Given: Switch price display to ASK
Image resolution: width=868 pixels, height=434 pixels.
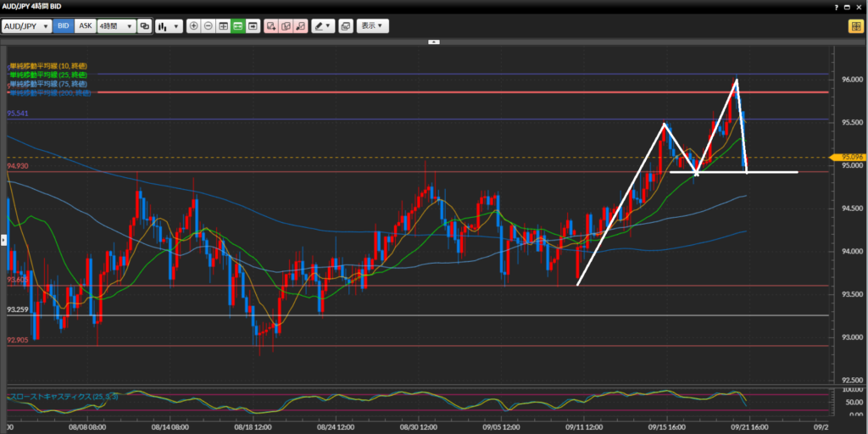Looking at the screenshot, I should tap(86, 26).
